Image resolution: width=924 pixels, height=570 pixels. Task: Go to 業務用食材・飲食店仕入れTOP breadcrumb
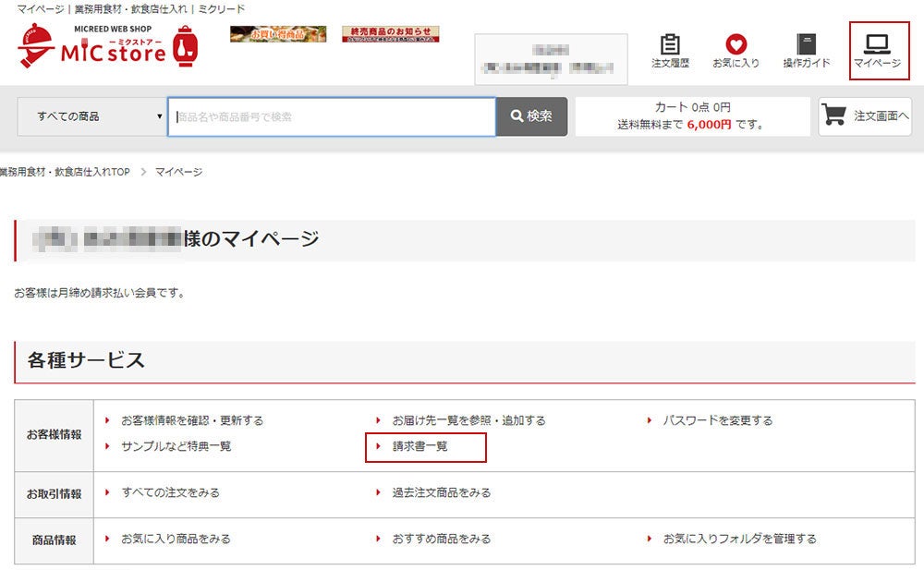65,172
